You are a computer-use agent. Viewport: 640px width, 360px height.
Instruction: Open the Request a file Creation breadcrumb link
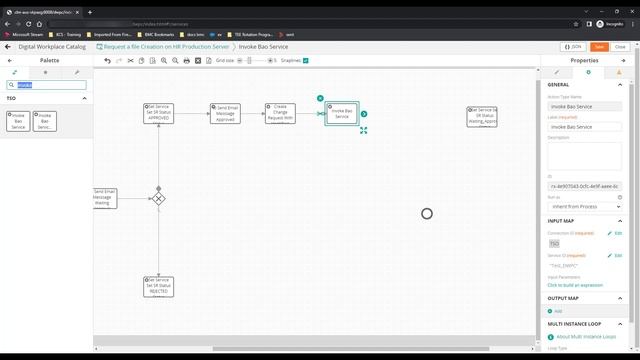click(x=163, y=47)
